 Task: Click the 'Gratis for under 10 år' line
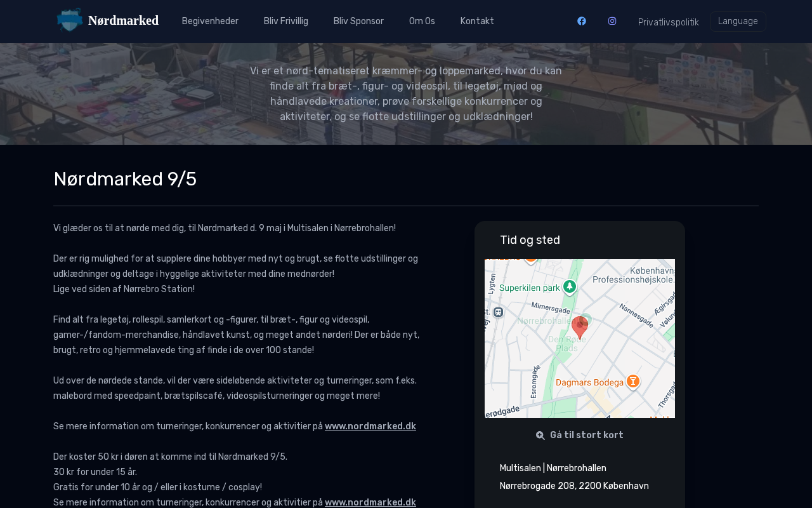pyautogui.click(x=158, y=488)
